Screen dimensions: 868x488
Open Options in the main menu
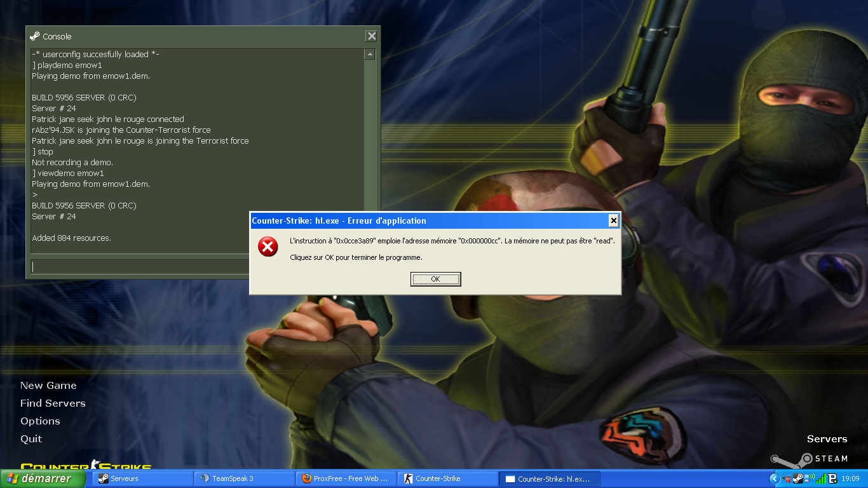click(40, 421)
